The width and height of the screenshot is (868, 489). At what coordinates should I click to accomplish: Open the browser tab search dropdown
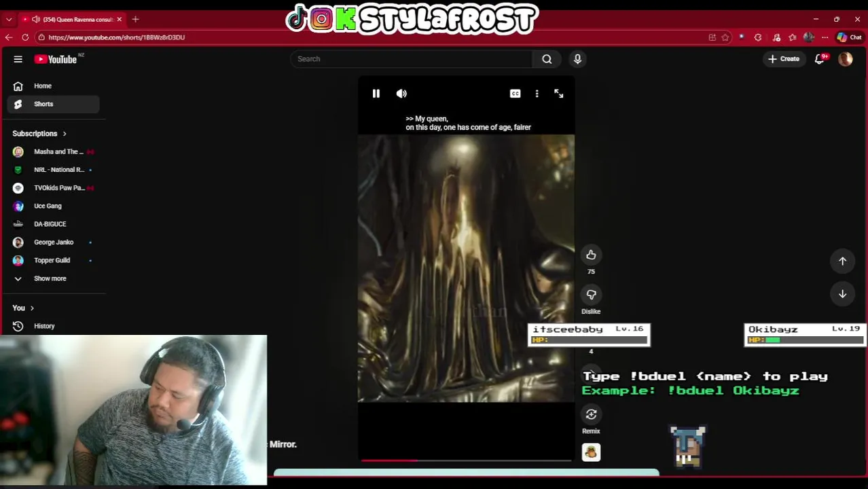click(x=9, y=19)
